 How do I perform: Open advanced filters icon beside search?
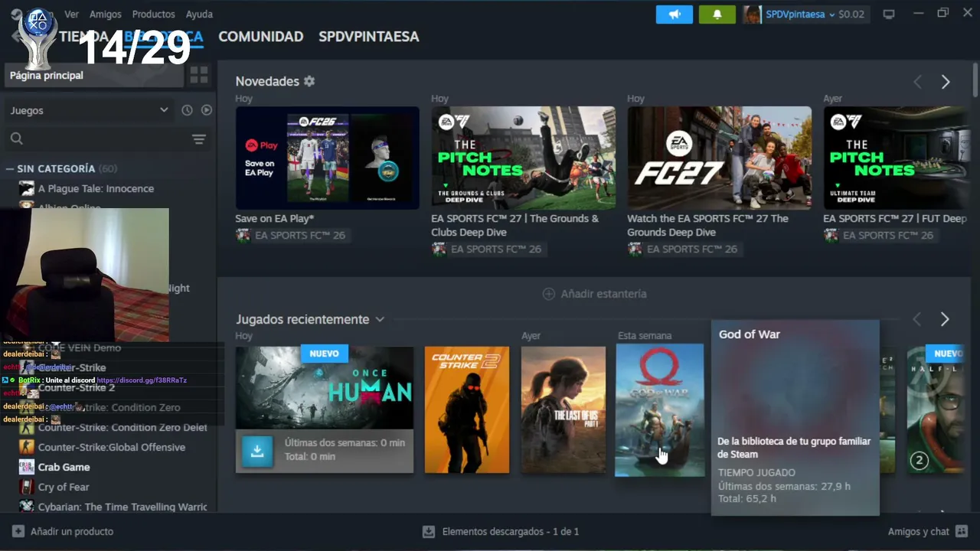pos(199,139)
